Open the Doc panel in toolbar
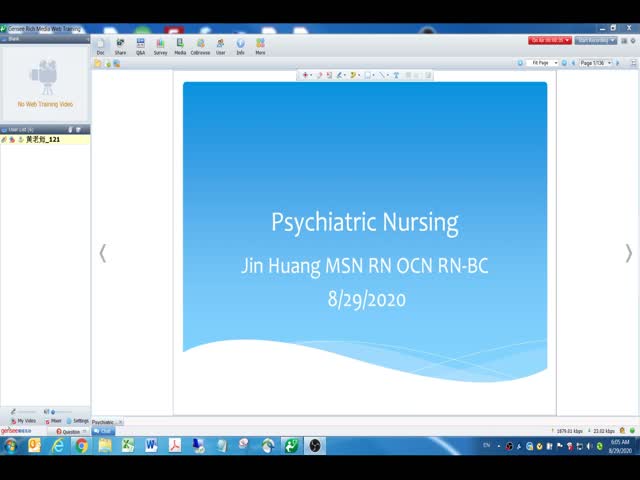 coord(100,46)
